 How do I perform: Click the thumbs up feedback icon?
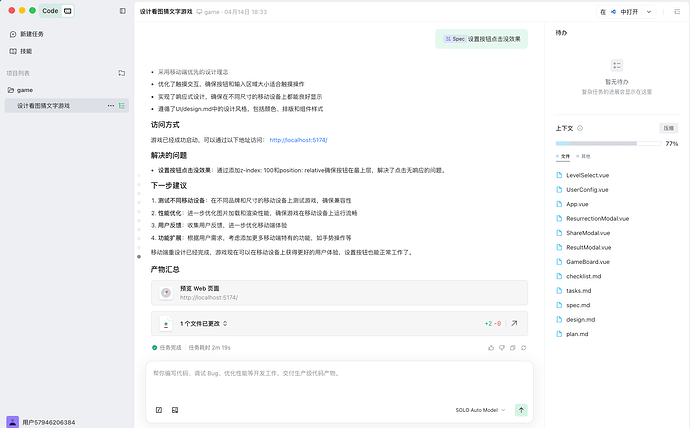coord(491,347)
